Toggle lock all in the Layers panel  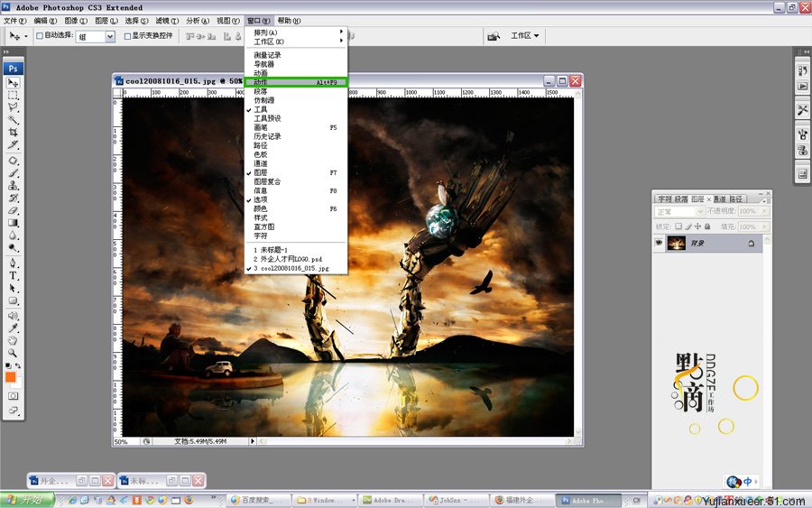coord(707,226)
